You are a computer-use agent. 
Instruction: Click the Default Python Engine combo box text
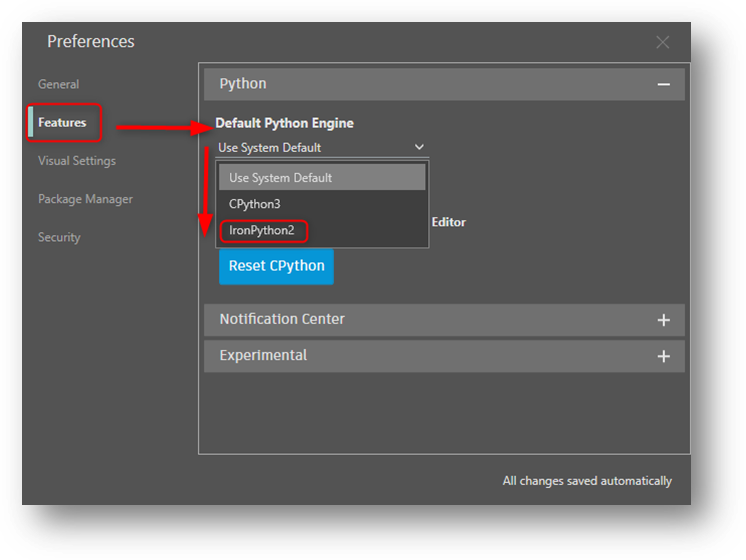click(270, 148)
